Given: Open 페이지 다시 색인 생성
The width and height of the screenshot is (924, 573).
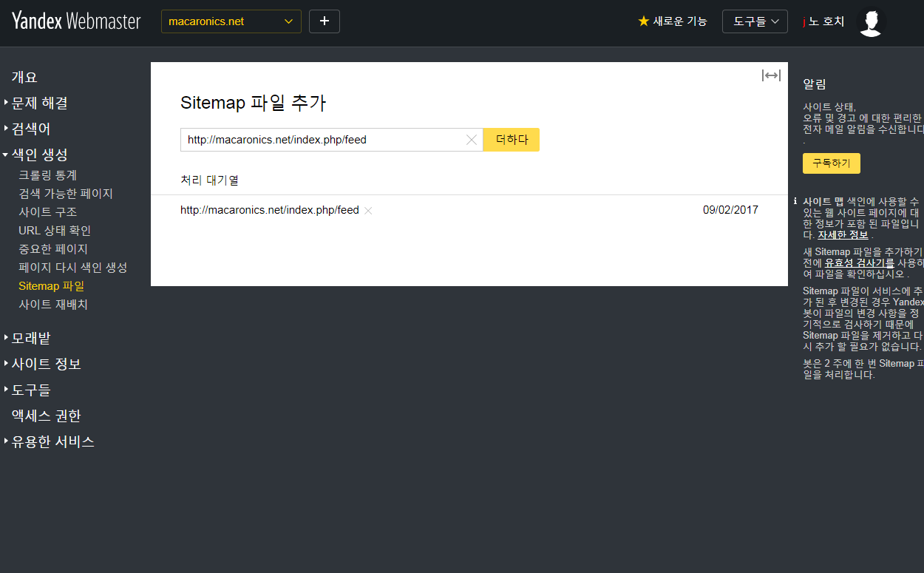Looking at the screenshot, I should (x=73, y=268).
